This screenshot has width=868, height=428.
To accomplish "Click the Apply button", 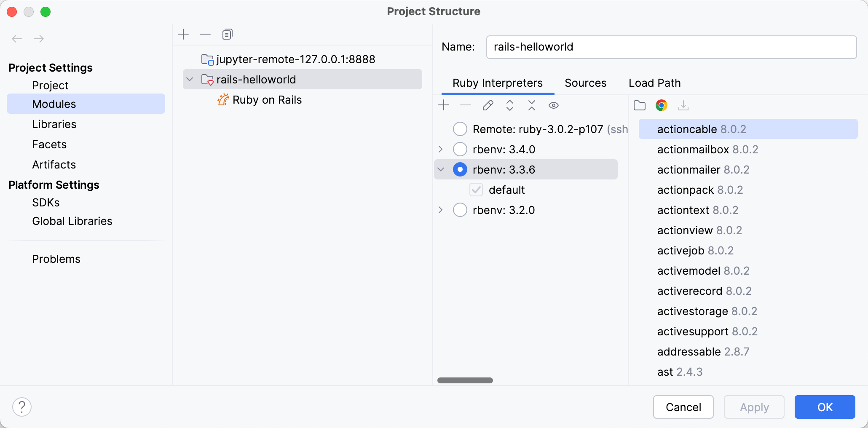I will click(754, 407).
